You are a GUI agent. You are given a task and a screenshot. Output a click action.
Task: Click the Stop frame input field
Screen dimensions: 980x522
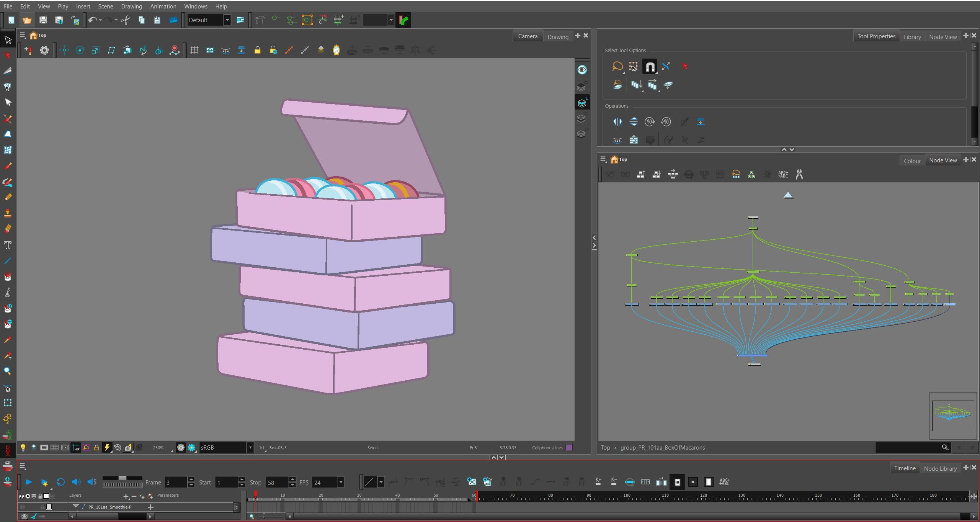tap(276, 482)
